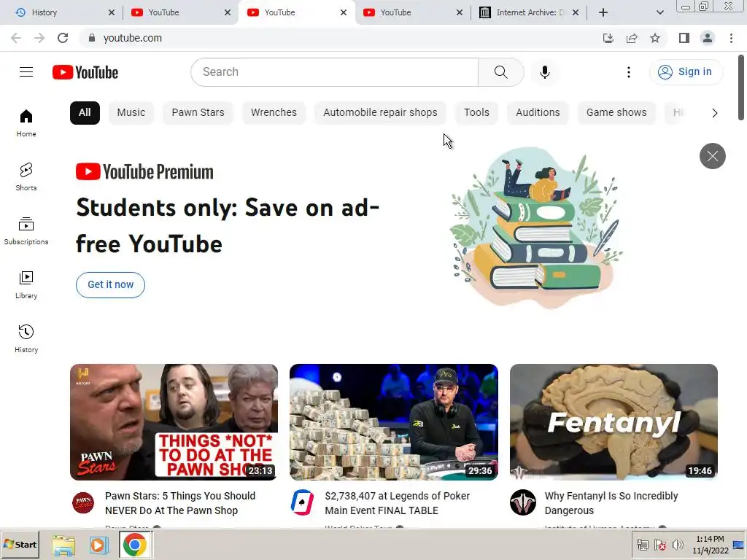Open History in the sidebar
The height and width of the screenshot is (560, 747).
[x=26, y=338]
